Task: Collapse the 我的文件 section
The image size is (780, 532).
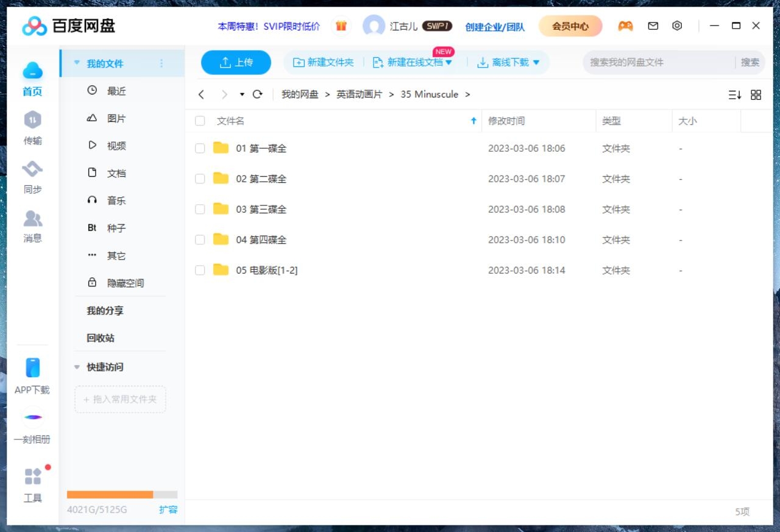Action: [76, 62]
